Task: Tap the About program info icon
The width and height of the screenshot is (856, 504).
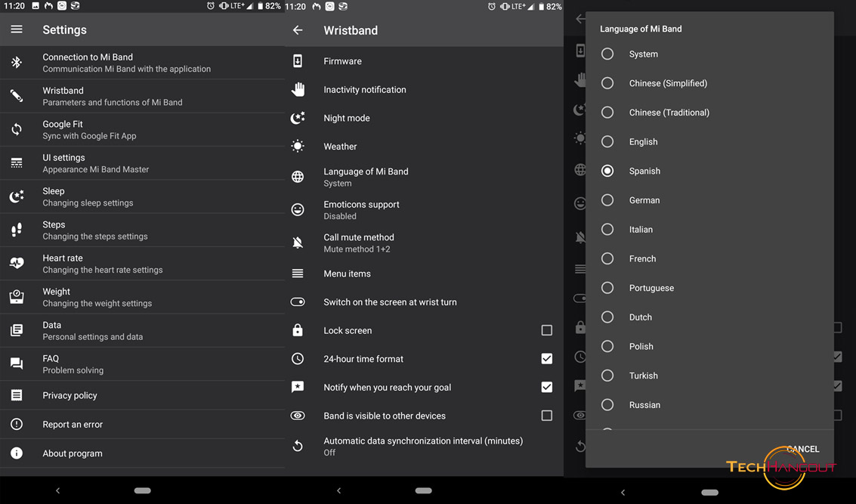Action: point(17,453)
